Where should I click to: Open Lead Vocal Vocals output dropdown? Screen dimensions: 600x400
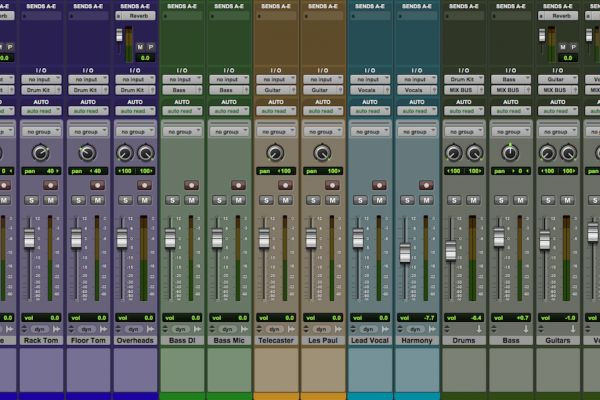[x=370, y=90]
